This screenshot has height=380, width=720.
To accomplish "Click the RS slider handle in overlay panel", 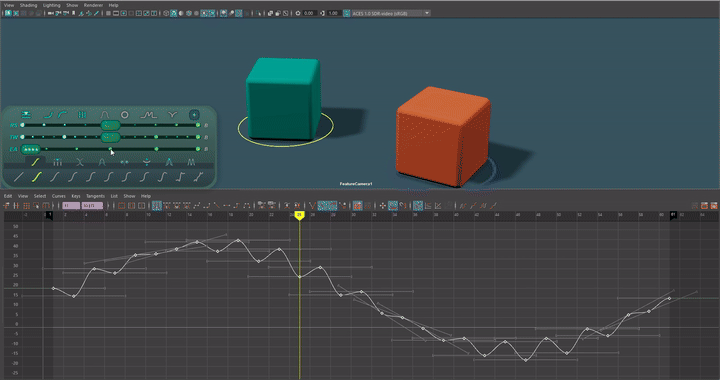I will (110, 125).
